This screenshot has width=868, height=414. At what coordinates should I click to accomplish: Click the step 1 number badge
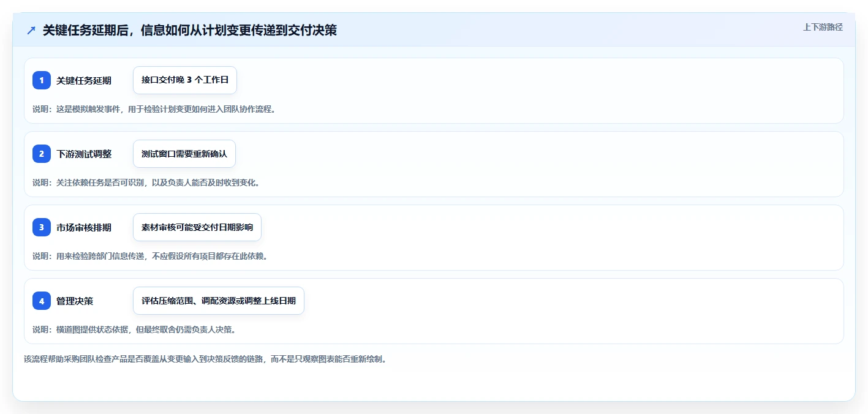pyautogui.click(x=42, y=80)
